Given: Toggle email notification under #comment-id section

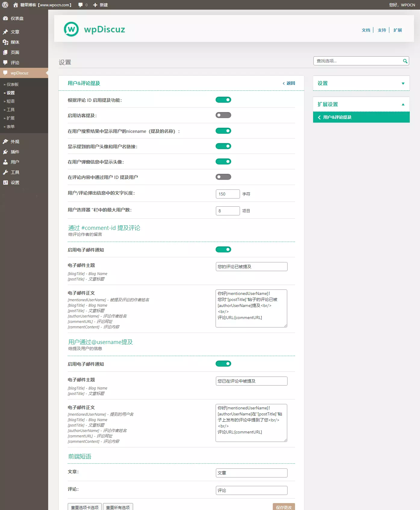Looking at the screenshot, I should pyautogui.click(x=223, y=250).
